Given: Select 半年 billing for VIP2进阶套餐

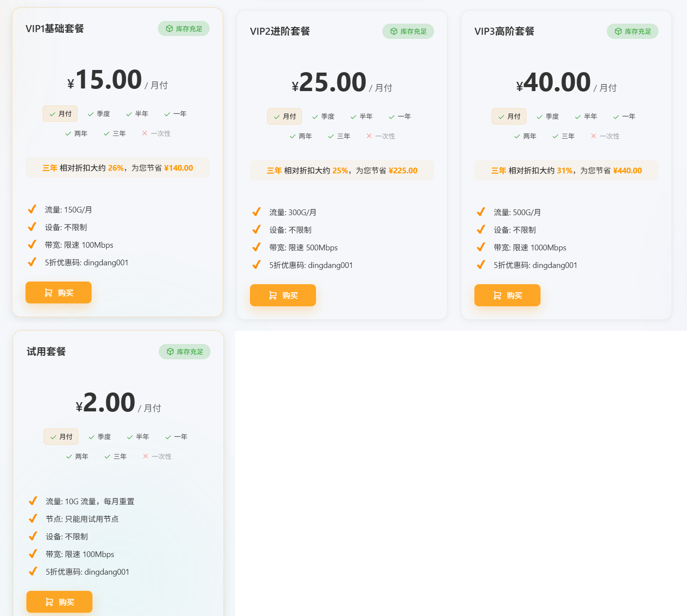Looking at the screenshot, I should (362, 117).
